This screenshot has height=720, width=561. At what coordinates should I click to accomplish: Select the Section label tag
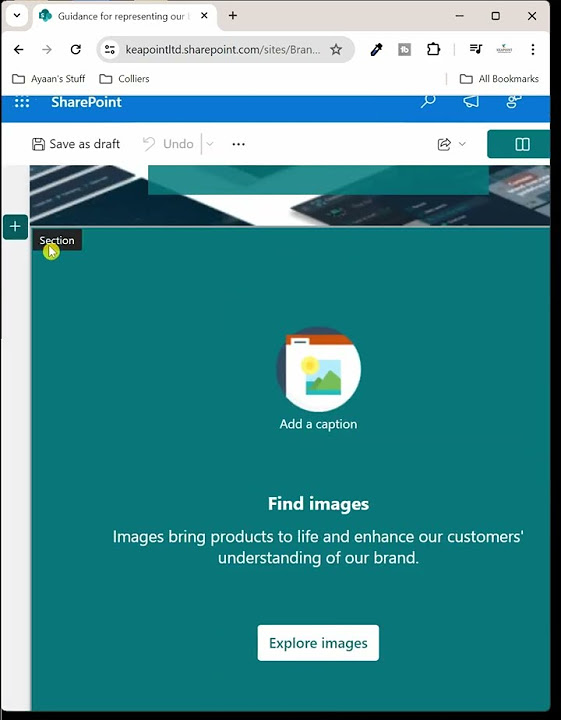tap(56, 240)
